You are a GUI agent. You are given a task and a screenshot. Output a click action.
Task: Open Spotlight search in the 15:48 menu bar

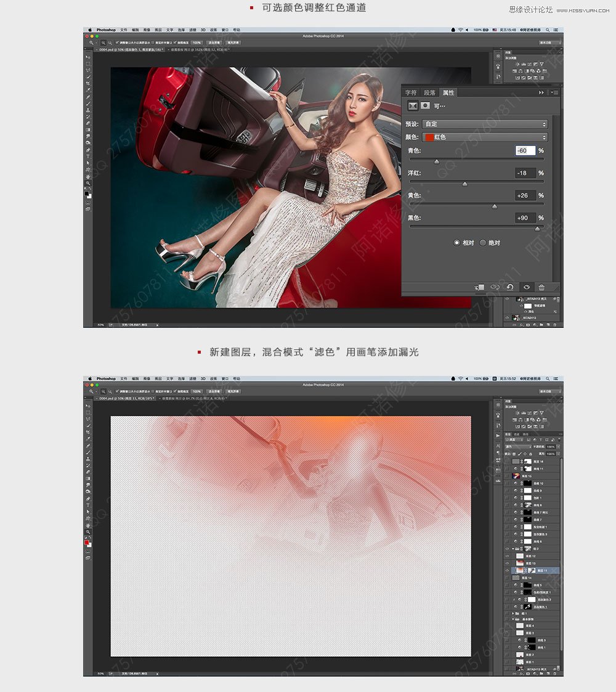coord(548,30)
